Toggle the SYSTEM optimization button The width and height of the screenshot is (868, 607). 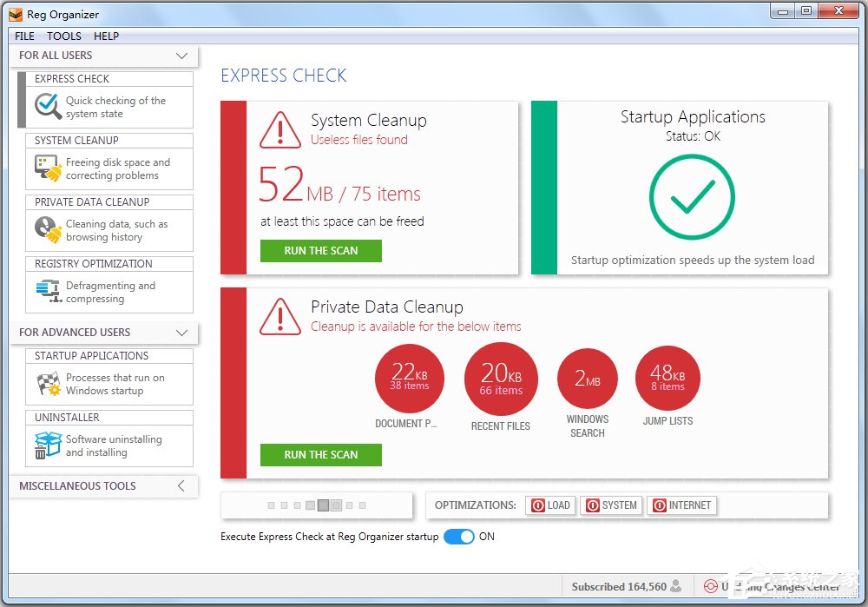pyautogui.click(x=611, y=505)
